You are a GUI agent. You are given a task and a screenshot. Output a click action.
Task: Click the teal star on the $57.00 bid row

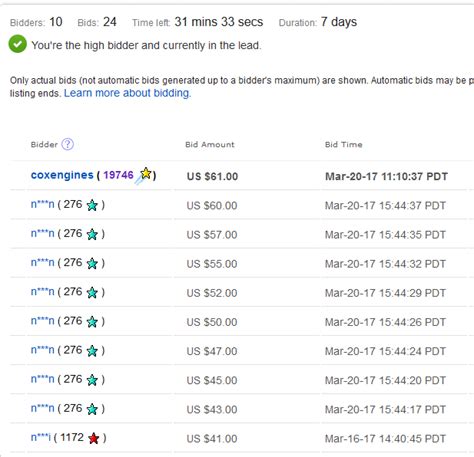pos(92,234)
